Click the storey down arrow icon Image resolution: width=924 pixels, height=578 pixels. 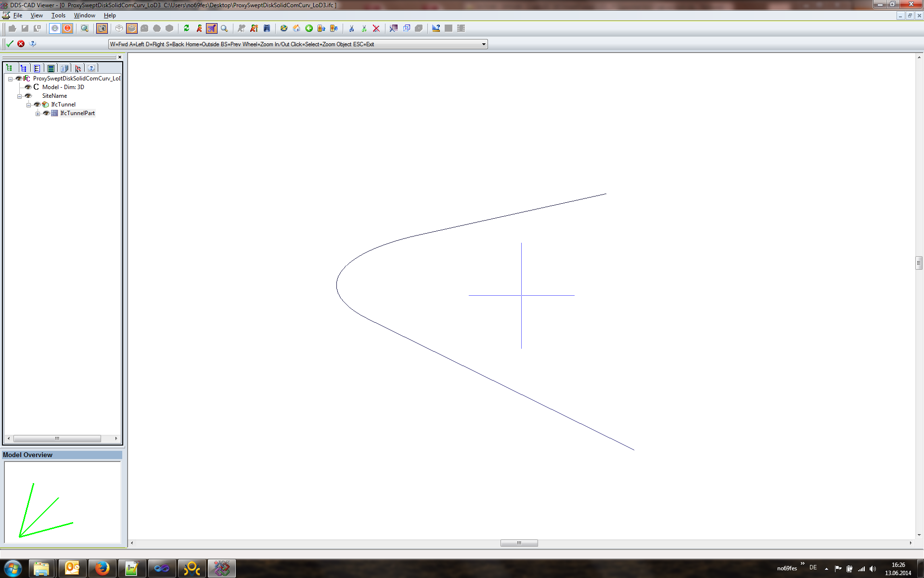coord(334,28)
